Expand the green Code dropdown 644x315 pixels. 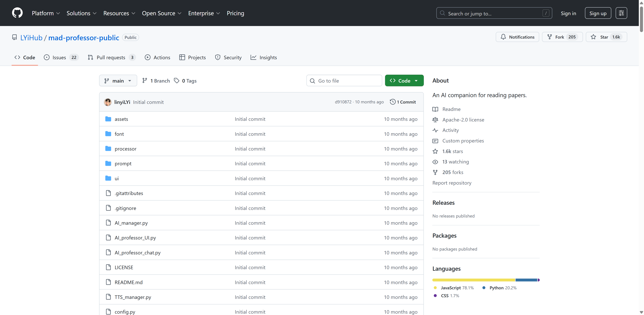click(x=404, y=81)
